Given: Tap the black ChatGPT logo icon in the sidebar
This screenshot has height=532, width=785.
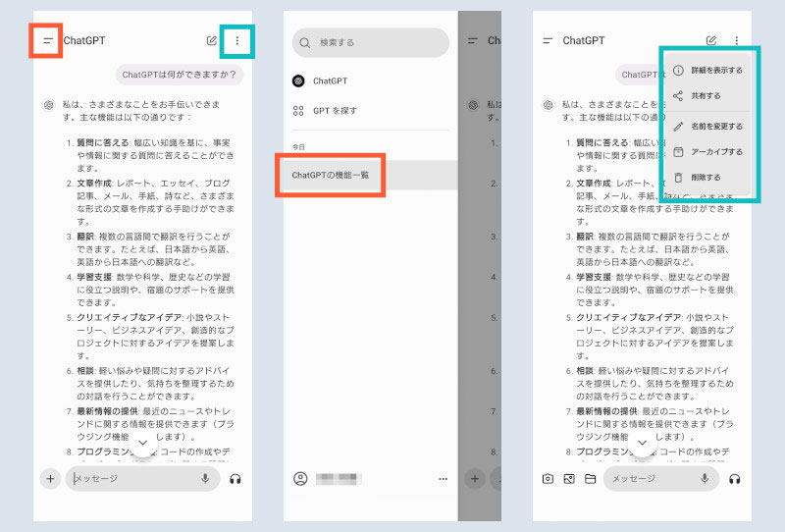Looking at the screenshot, I should pos(298,80).
